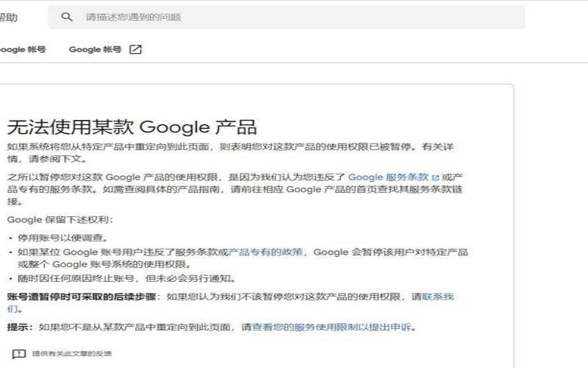Viewport: 588px width, 368px height.
Task: Click the bullet text 停用账号以便调查
Action: [x=62, y=238]
